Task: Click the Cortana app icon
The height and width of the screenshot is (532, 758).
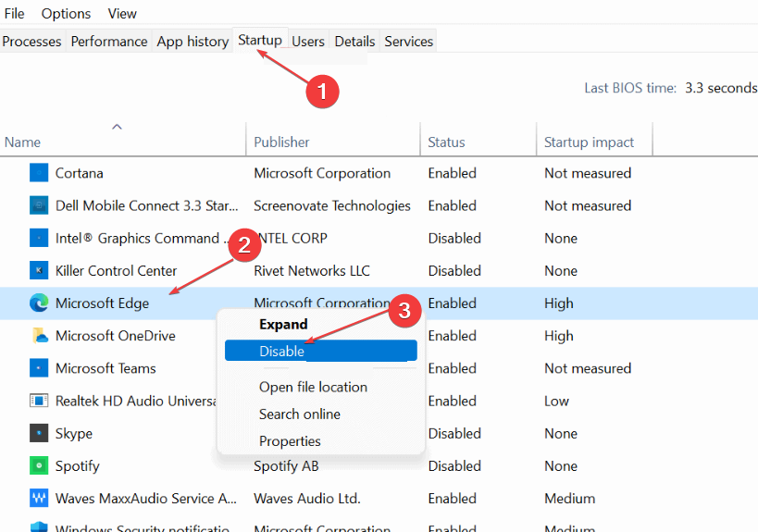Action: click(39, 173)
